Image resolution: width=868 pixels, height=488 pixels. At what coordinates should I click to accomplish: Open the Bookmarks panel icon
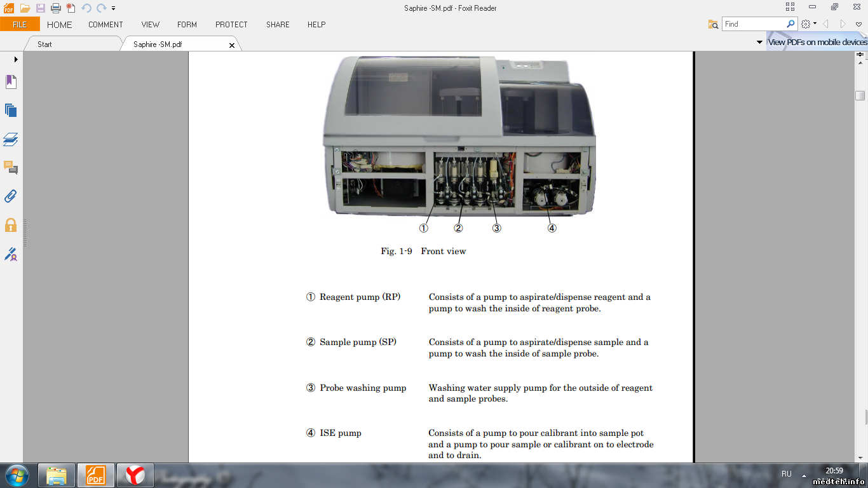[11, 82]
